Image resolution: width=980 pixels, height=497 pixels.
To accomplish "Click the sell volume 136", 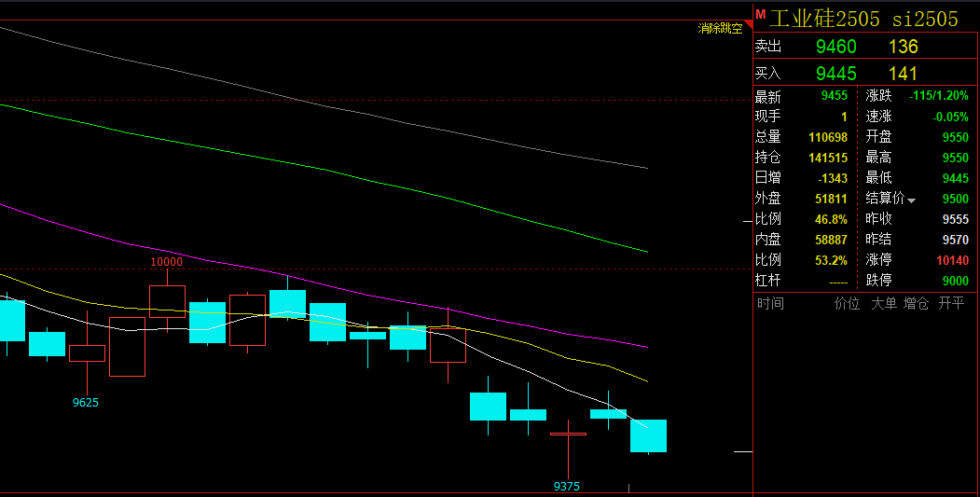I will click(904, 47).
